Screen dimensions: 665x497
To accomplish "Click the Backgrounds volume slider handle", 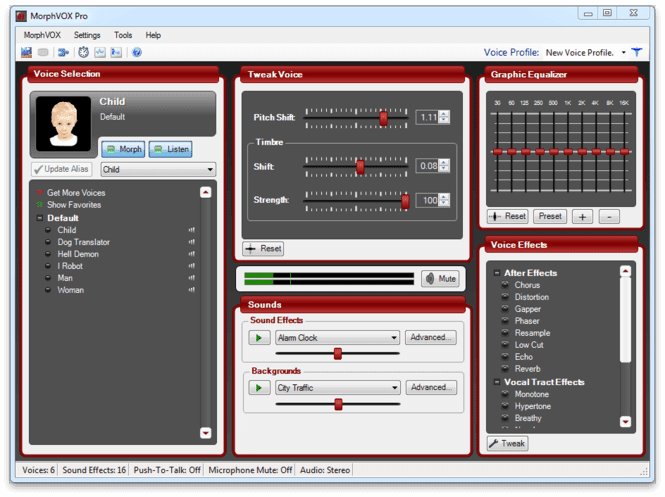I will 338,404.
